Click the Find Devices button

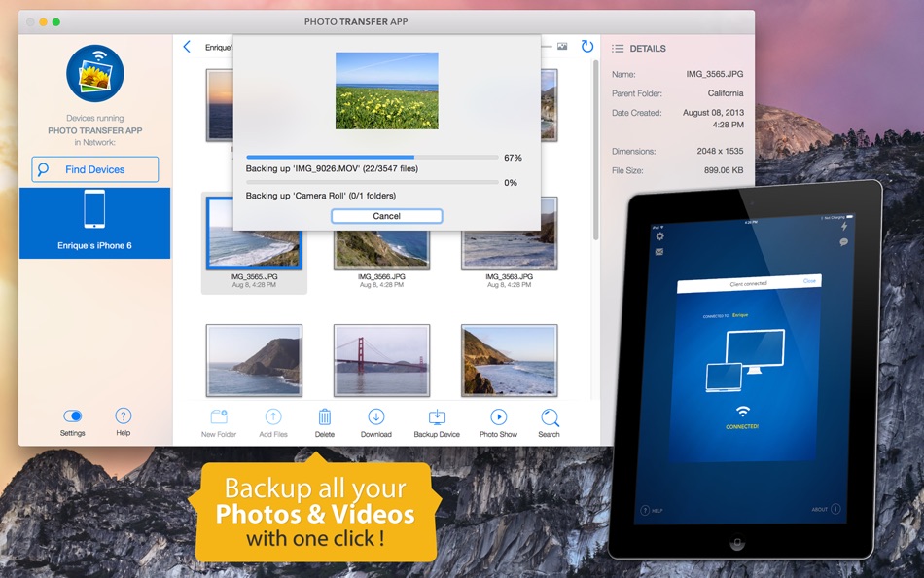[94, 168]
